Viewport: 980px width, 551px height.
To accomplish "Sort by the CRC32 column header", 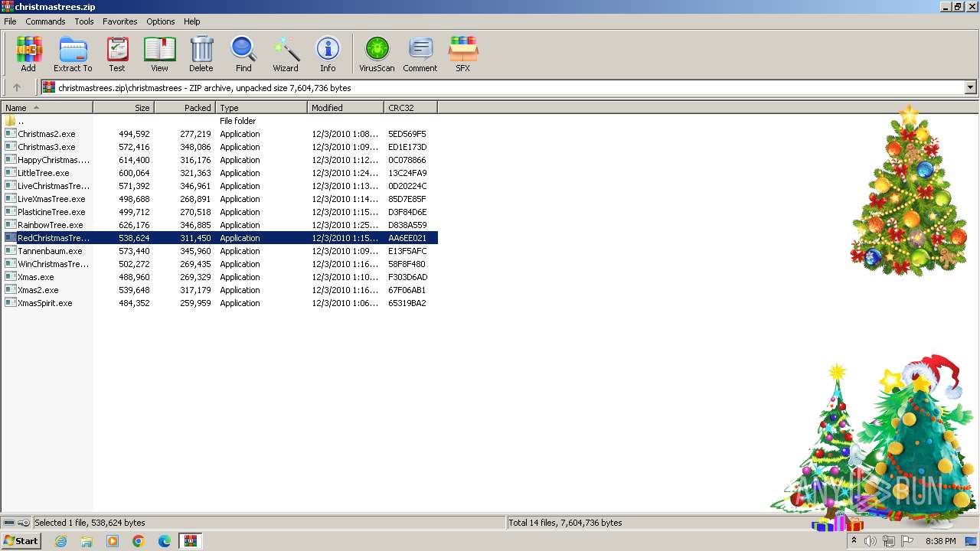I will point(410,108).
